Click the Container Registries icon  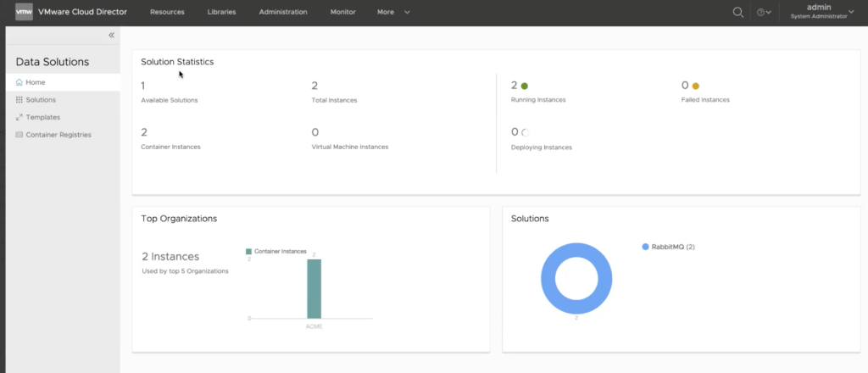click(x=19, y=135)
